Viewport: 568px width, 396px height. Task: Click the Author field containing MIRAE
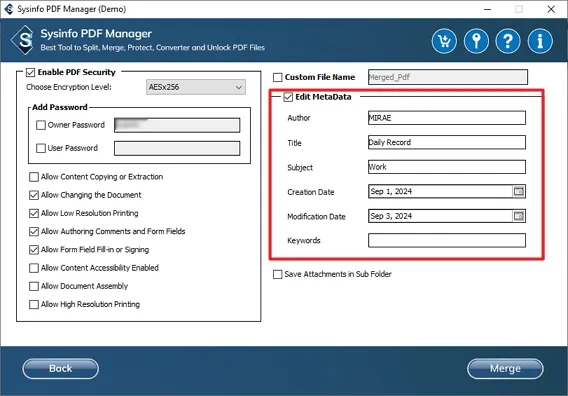[x=447, y=118]
